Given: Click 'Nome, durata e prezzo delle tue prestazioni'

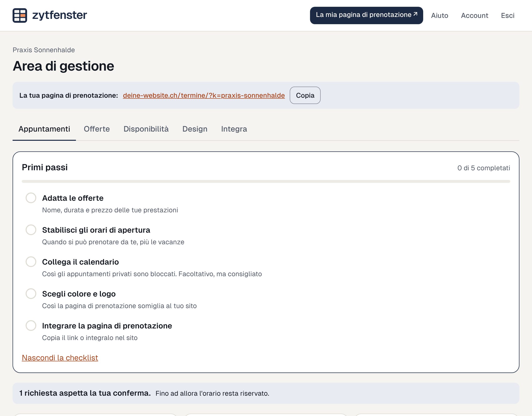Looking at the screenshot, I should 110,210.
